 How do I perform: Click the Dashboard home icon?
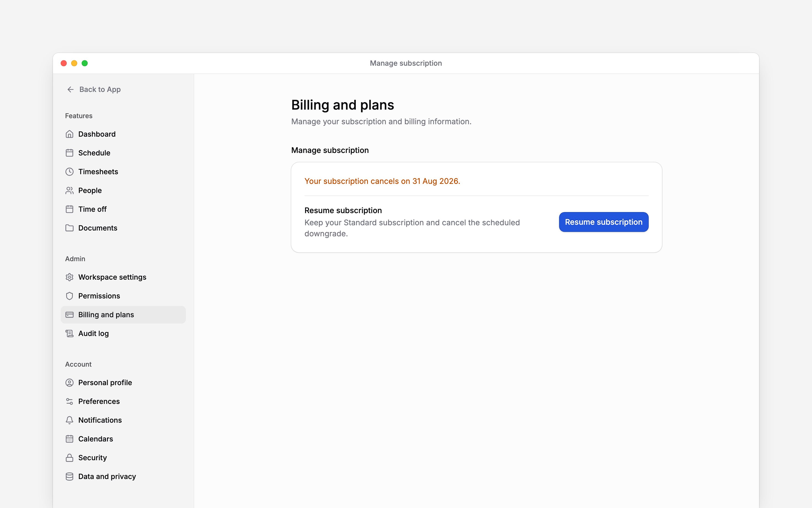[70, 134]
